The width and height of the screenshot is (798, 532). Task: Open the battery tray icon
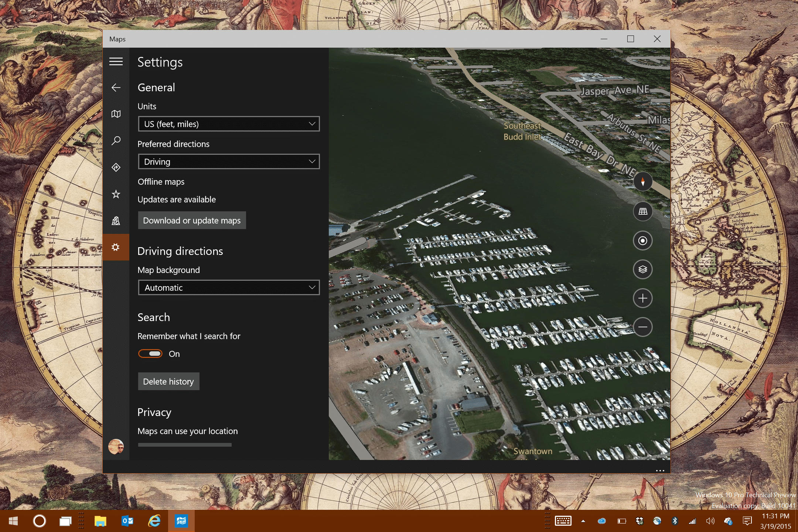(622, 521)
